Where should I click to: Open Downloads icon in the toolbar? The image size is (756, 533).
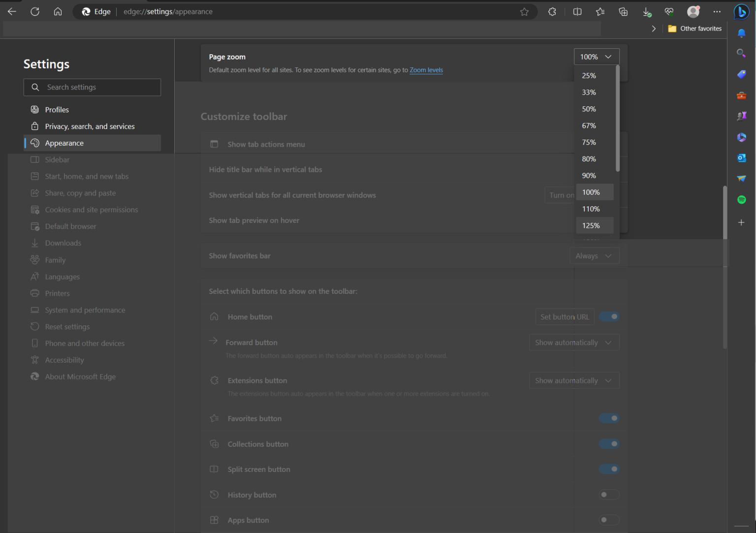(647, 12)
